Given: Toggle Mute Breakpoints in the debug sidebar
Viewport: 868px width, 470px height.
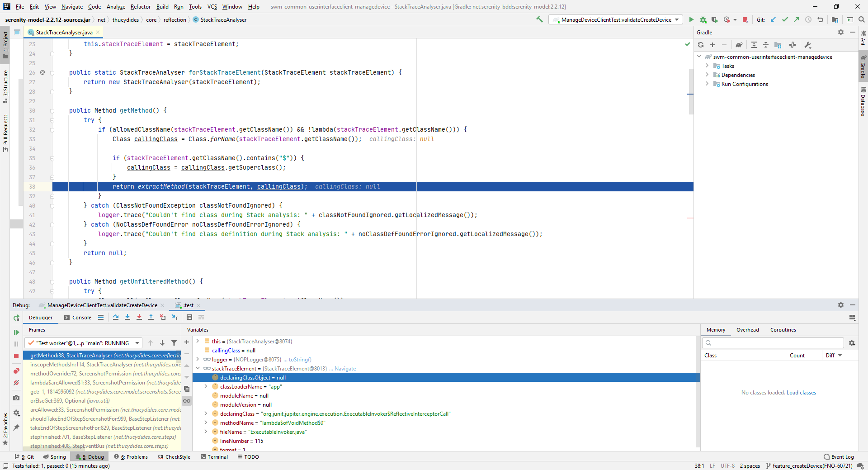Looking at the screenshot, I should pyautogui.click(x=16, y=383).
